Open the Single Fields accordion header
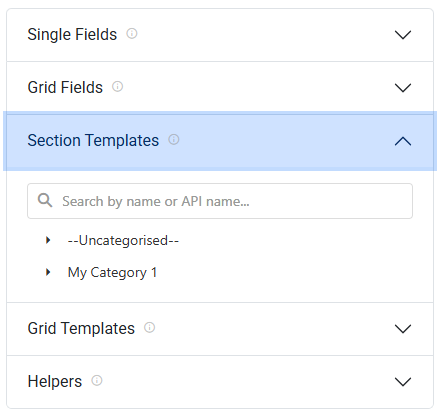This screenshot has width=445, height=420. (220, 35)
